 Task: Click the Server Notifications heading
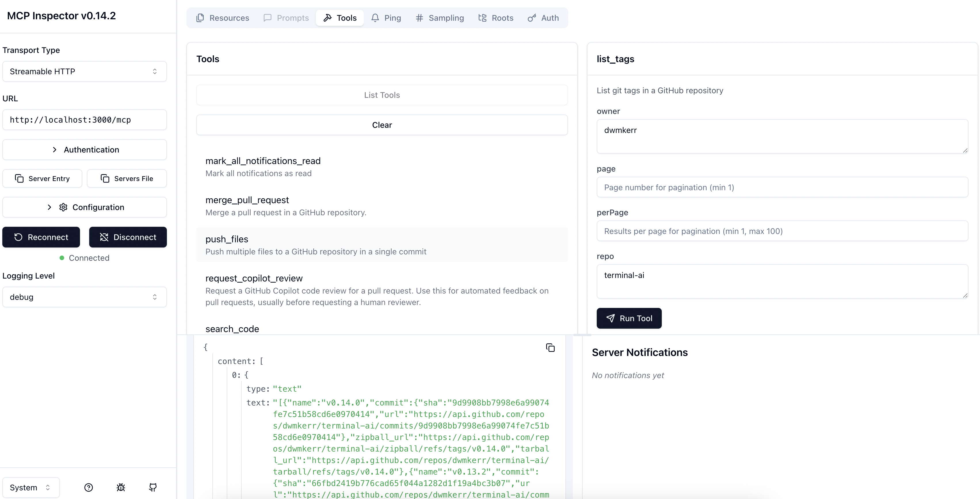[x=640, y=353]
